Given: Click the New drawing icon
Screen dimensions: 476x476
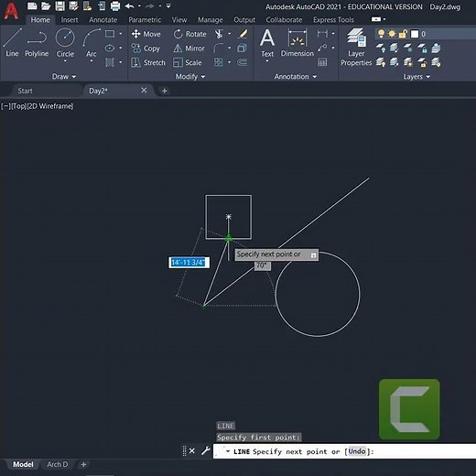Looking at the screenshot, I should [x=32, y=5].
